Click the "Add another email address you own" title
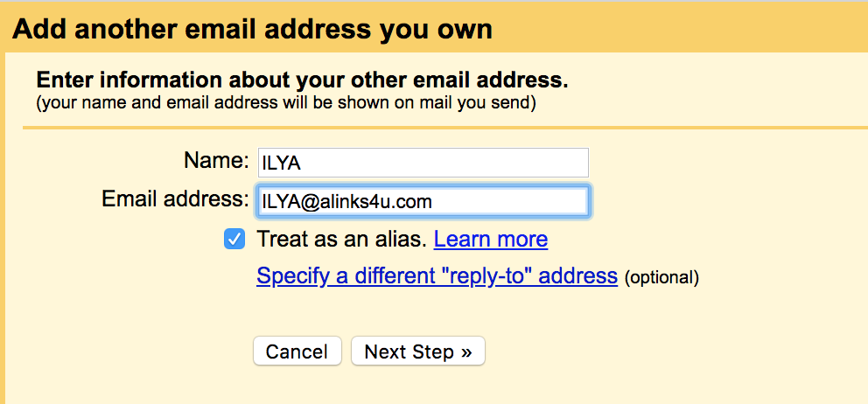868x404 pixels. click(x=253, y=30)
